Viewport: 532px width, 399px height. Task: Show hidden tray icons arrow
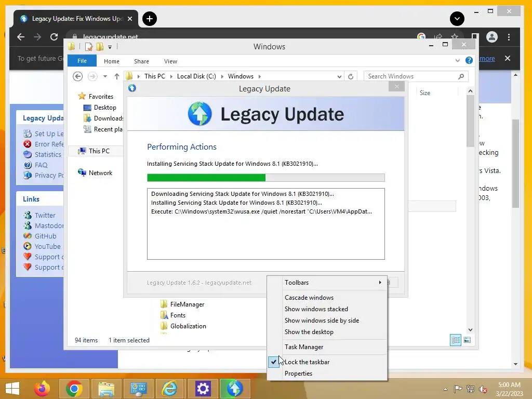point(445,389)
